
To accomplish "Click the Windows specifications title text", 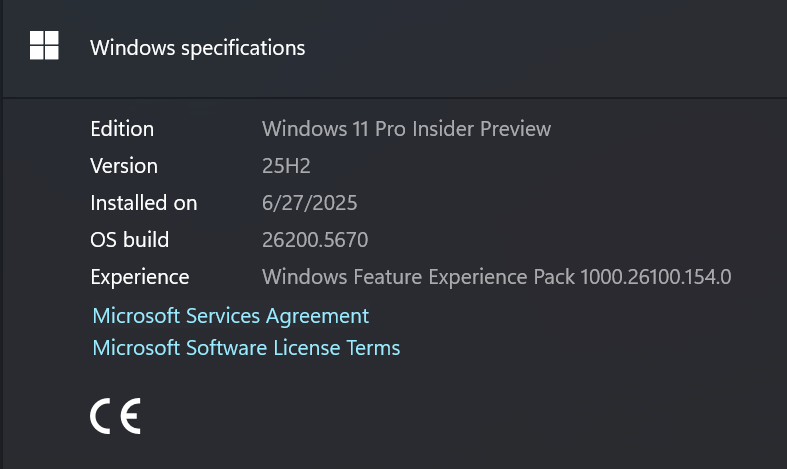I will click(198, 48).
